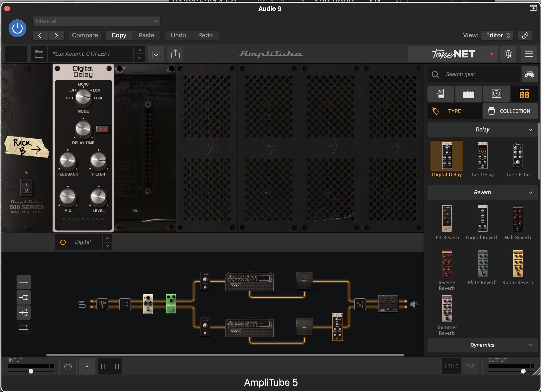The height and width of the screenshot is (392, 541).
Task: Expand the Dynamics section
Action: [482, 345]
